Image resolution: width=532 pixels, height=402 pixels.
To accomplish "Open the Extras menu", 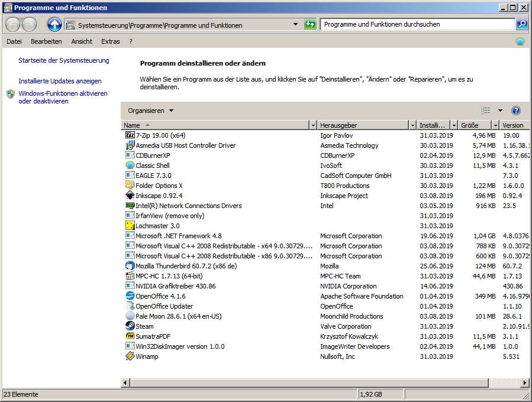I will (110, 41).
